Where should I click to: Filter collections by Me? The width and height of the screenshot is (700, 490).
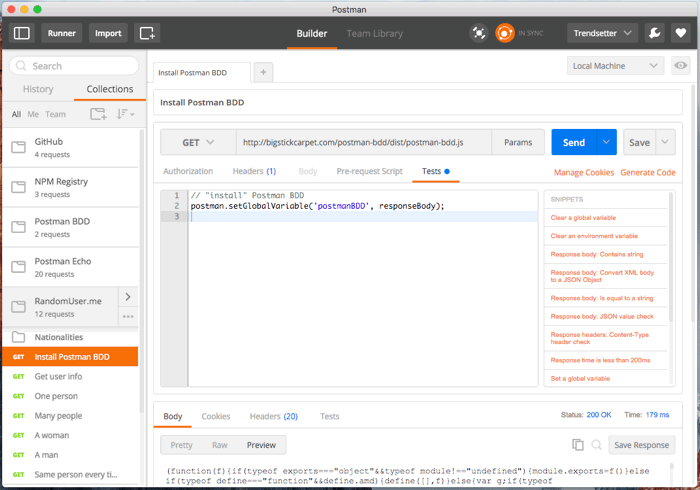pos(33,114)
